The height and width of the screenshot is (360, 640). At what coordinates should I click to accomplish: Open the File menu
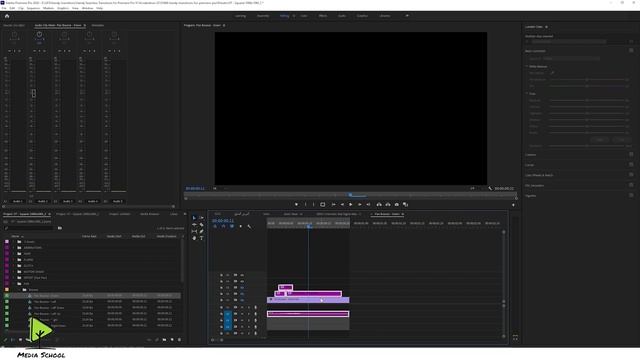[x=4, y=8]
